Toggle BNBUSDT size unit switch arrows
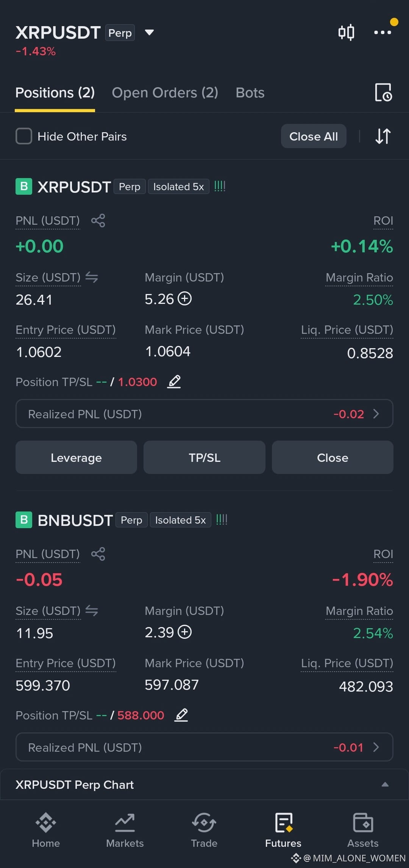 (92, 611)
